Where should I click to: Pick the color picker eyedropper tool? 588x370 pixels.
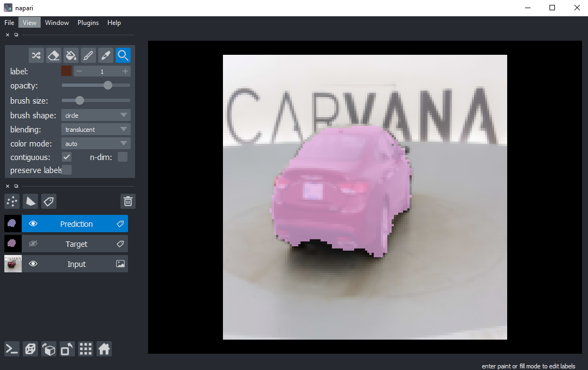tap(106, 55)
